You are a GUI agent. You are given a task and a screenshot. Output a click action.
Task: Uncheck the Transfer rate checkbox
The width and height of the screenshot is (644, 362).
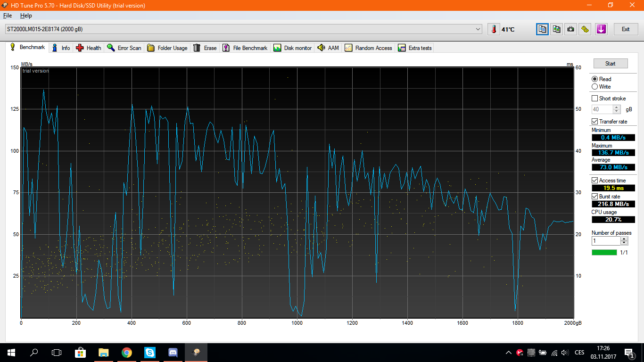pos(594,122)
